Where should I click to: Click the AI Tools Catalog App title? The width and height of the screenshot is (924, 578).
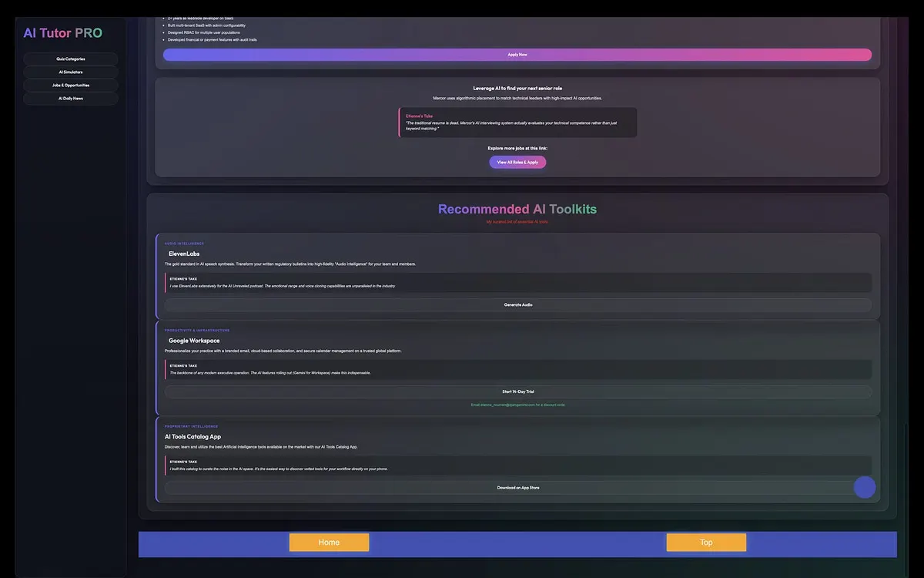192,436
